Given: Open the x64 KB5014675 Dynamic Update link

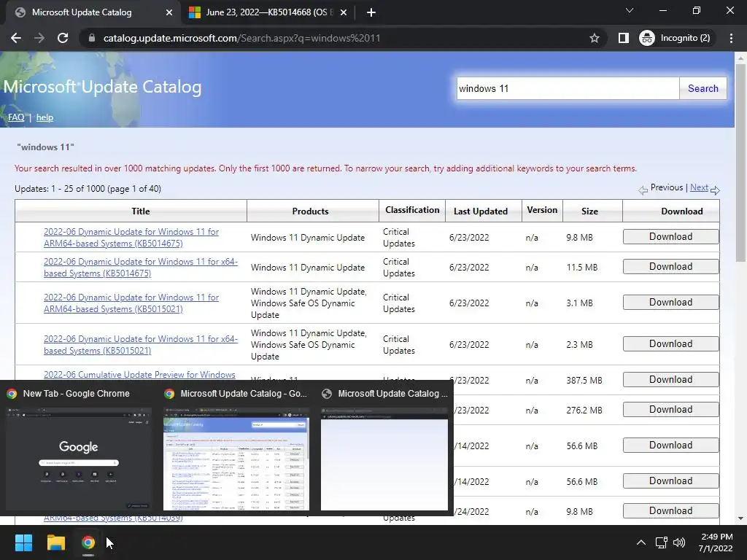Looking at the screenshot, I should 141,268.
